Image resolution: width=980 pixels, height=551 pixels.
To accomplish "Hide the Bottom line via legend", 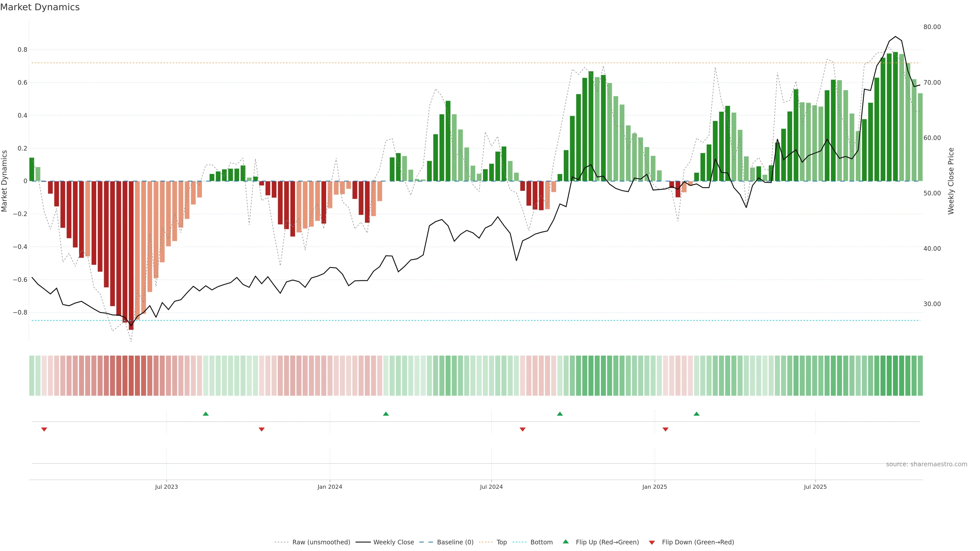I will click(541, 542).
